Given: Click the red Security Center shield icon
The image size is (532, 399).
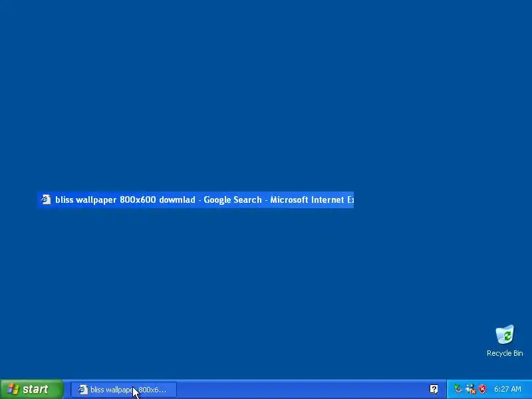Looking at the screenshot, I should [482, 389].
